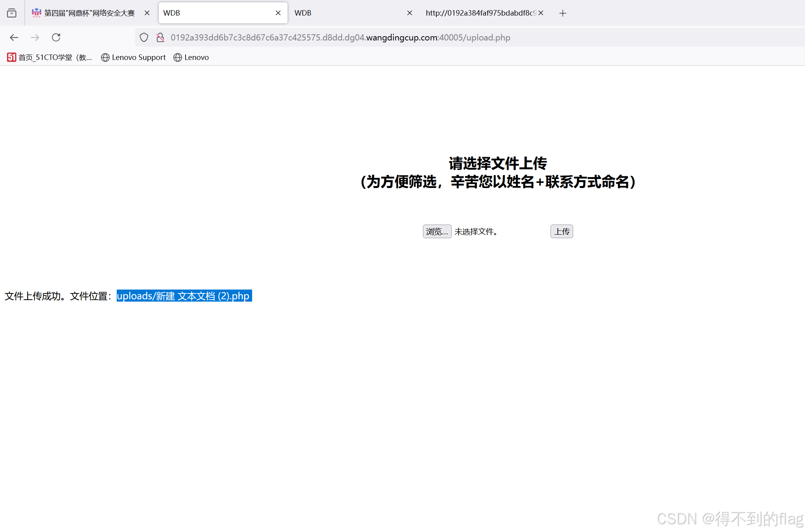805x532 pixels.
Task: Open the Lenovo Support bookmark
Action: (x=133, y=57)
